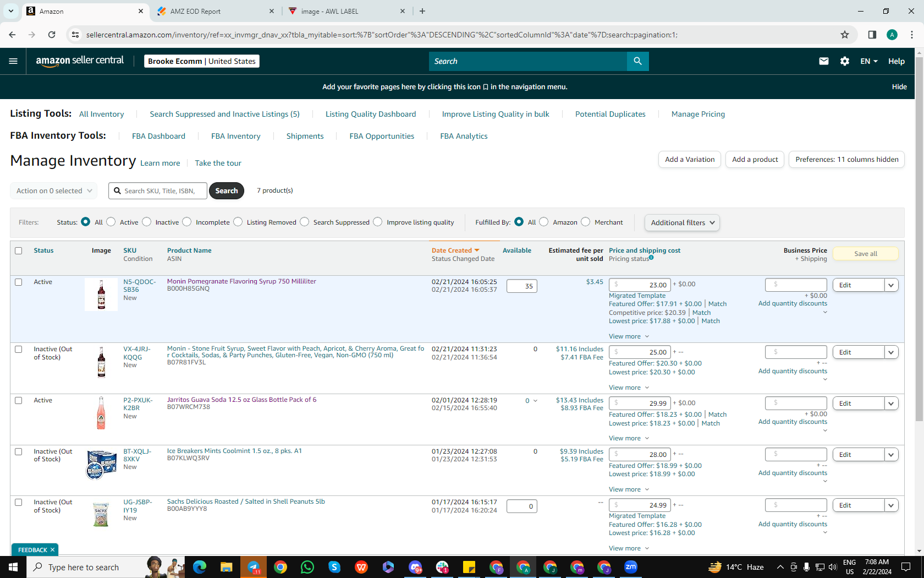The width and height of the screenshot is (924, 578).
Task: Close the AMZ EOD Report tab
Action: point(272,11)
